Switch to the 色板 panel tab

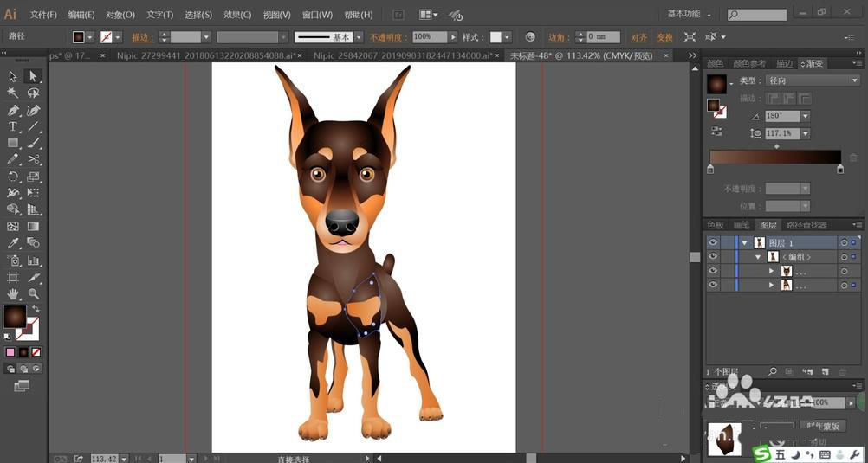716,225
